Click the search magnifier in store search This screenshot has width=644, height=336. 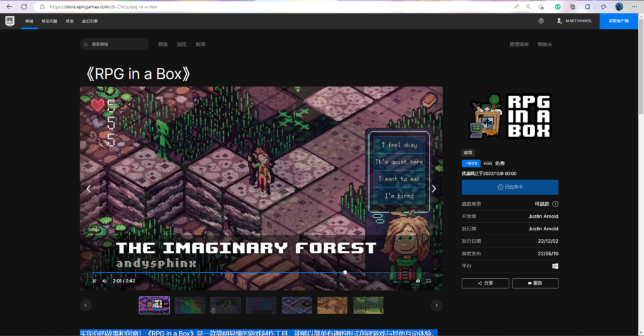(86, 45)
